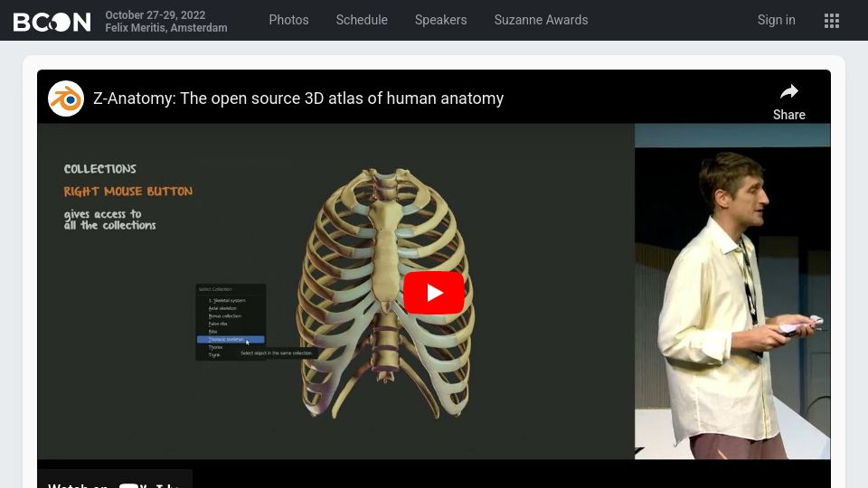Click the October 27-29, 2022 date text

155,15
